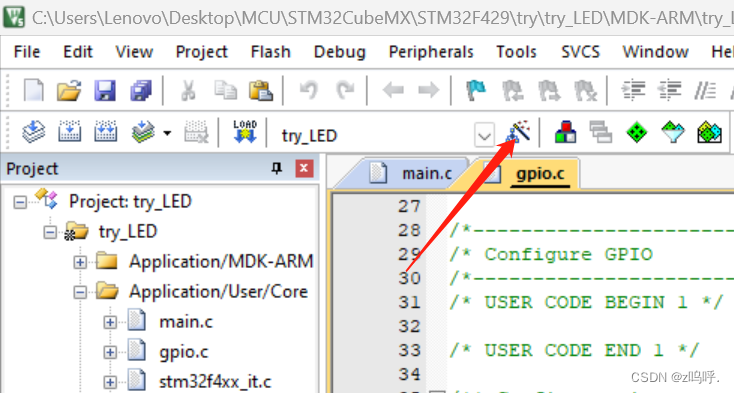Create a new file with New icon
This screenshot has height=393, width=734.
[34, 90]
